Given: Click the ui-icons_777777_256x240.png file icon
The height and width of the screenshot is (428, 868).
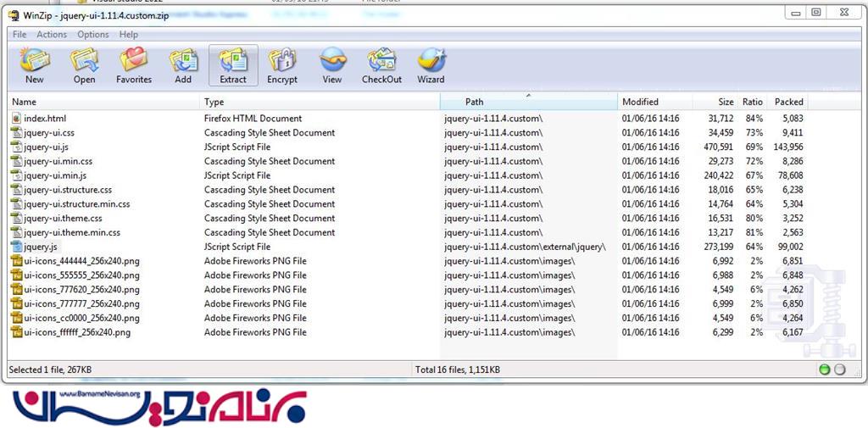Looking at the screenshot, I should tap(16, 304).
